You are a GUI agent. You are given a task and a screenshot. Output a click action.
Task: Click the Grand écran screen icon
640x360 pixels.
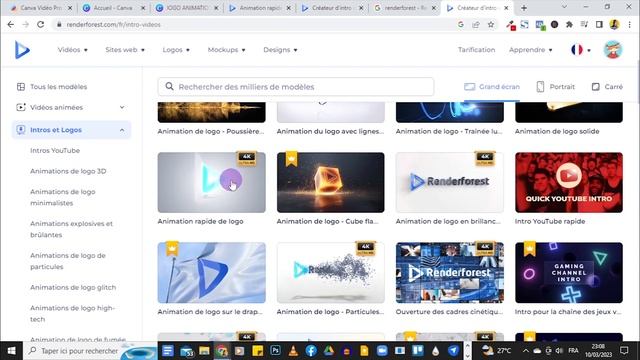pos(470,87)
